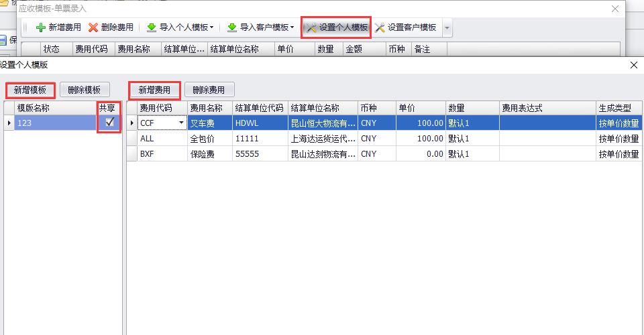Open 设置客户模板 from the toolbar
Image resolution: width=644 pixels, height=335 pixels.
pos(405,27)
